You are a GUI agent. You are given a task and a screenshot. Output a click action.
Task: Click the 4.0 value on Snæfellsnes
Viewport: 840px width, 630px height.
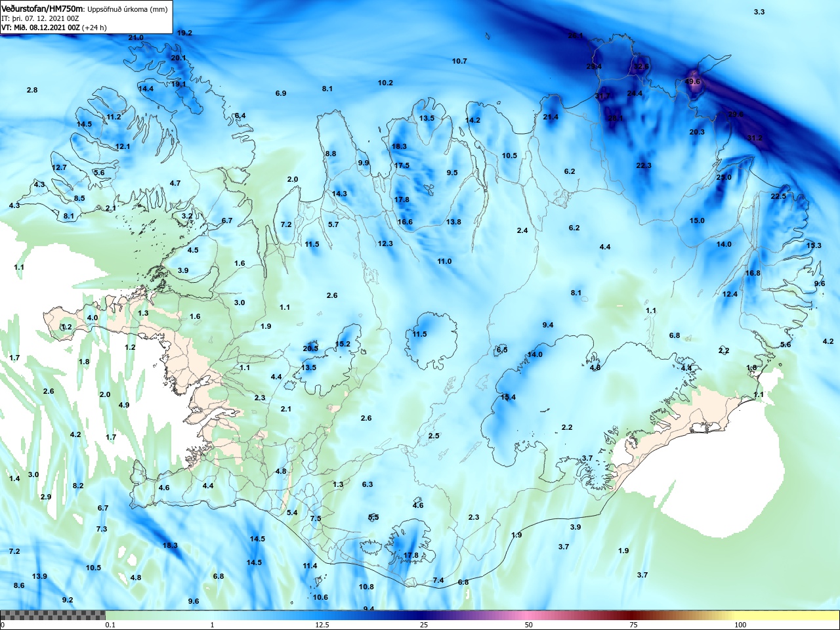click(93, 318)
